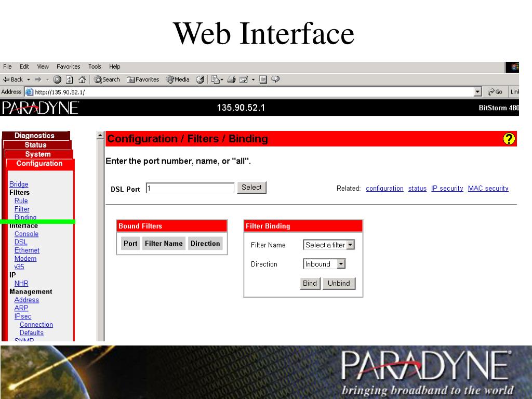532x399 pixels.
Task: Open the DSL interface link
Action: point(21,242)
